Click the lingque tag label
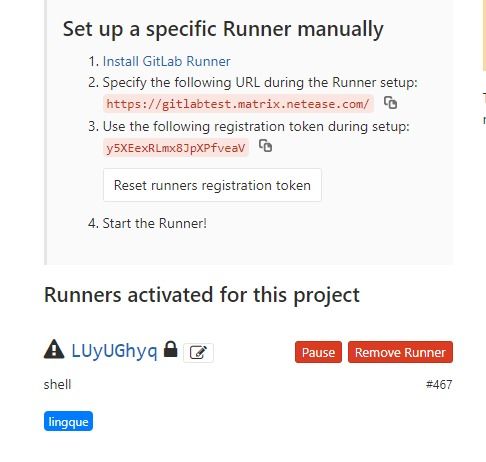This screenshot has width=486, height=462. click(x=68, y=421)
